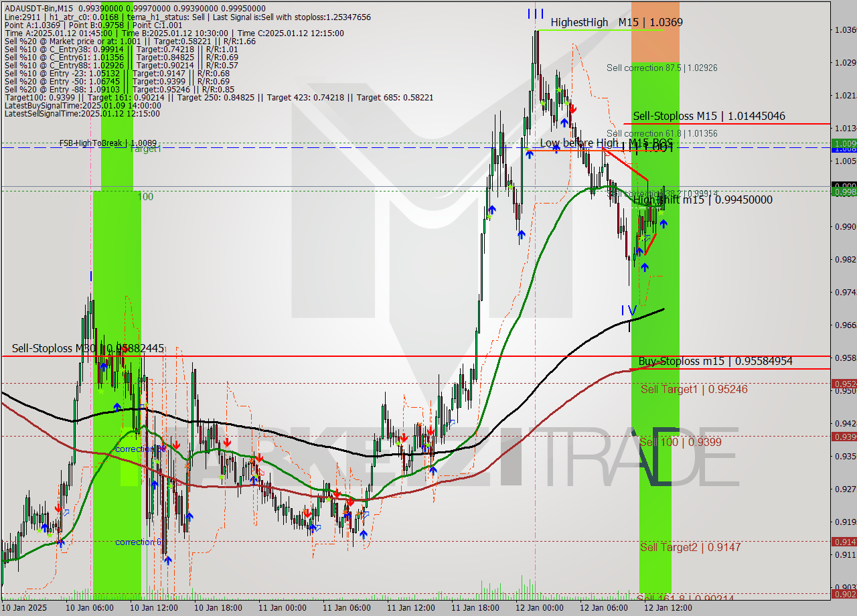Click the blue wave 'III' label
857x616 pixels.
(x=536, y=13)
